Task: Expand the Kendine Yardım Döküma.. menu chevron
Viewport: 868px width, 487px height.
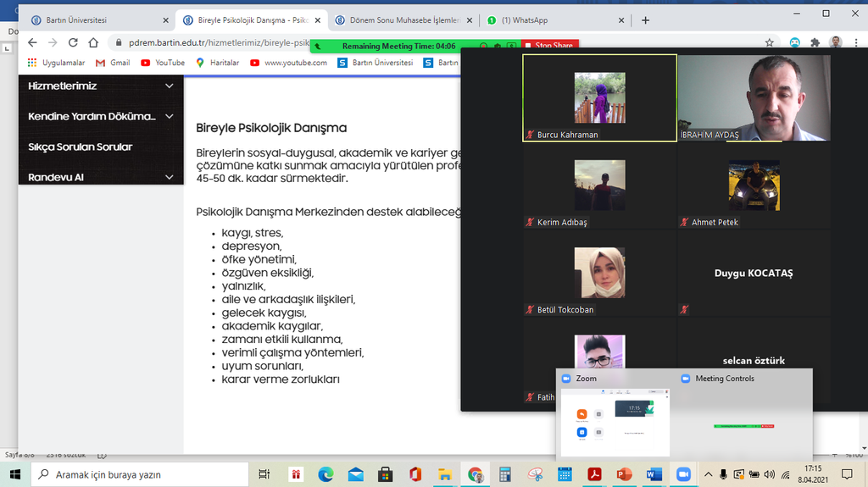Action: pos(170,116)
